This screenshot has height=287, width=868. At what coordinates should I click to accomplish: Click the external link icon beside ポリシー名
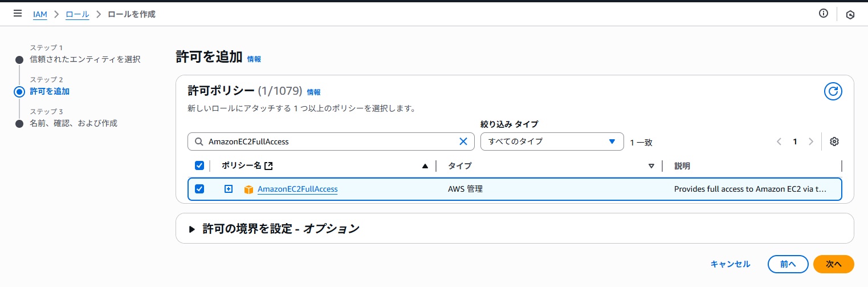click(269, 166)
